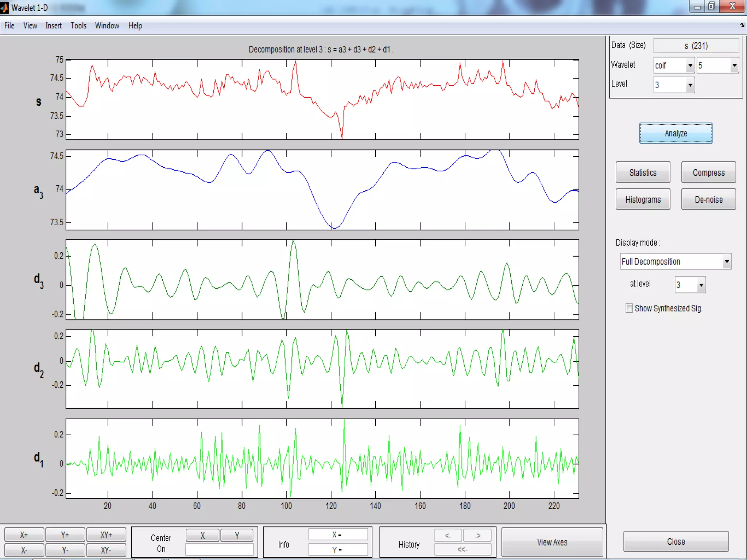Viewport: 747px width, 560px height.
Task: Toggle the Center On Y button
Action: [x=237, y=536]
